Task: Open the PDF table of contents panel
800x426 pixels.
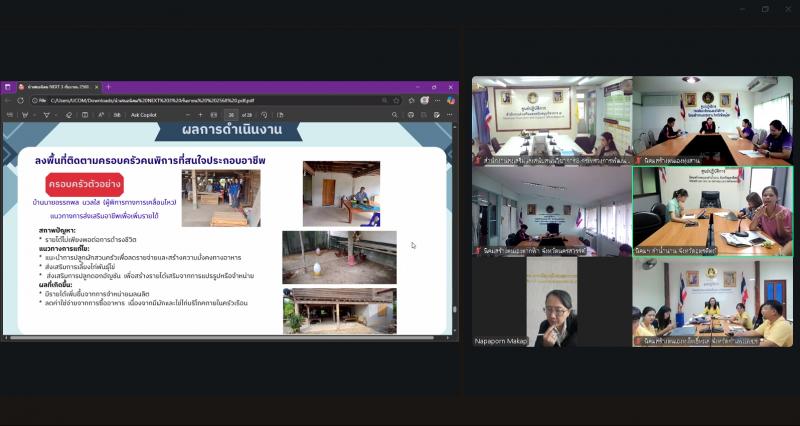Action: pos(9,115)
